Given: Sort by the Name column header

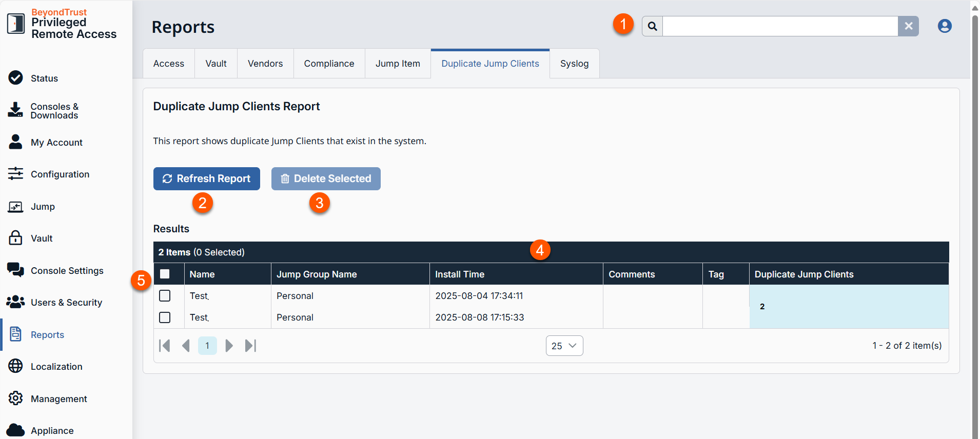Looking at the screenshot, I should (228, 274).
